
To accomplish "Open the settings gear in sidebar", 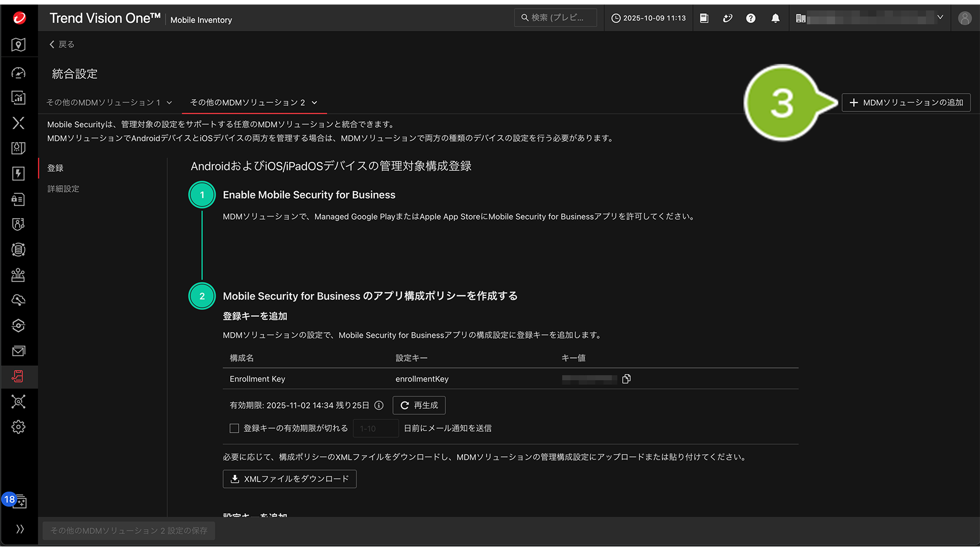I will pyautogui.click(x=18, y=427).
